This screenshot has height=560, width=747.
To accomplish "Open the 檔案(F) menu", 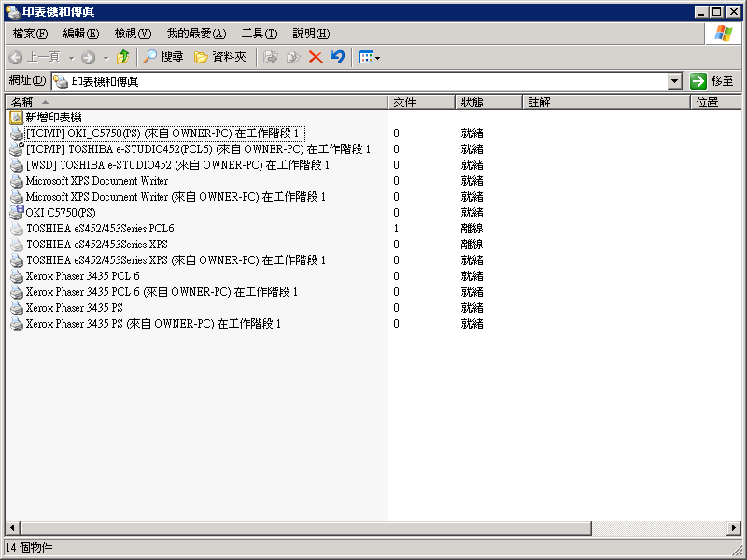I will click(x=30, y=34).
